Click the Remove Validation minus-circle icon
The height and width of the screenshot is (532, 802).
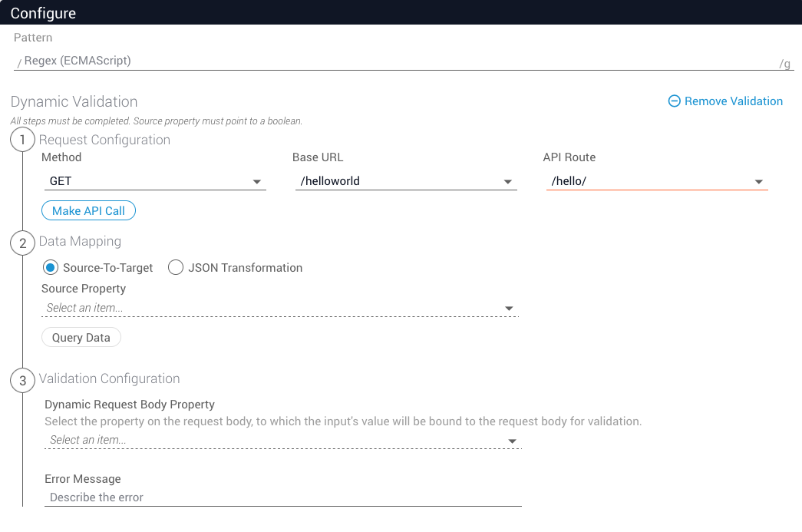tap(675, 101)
